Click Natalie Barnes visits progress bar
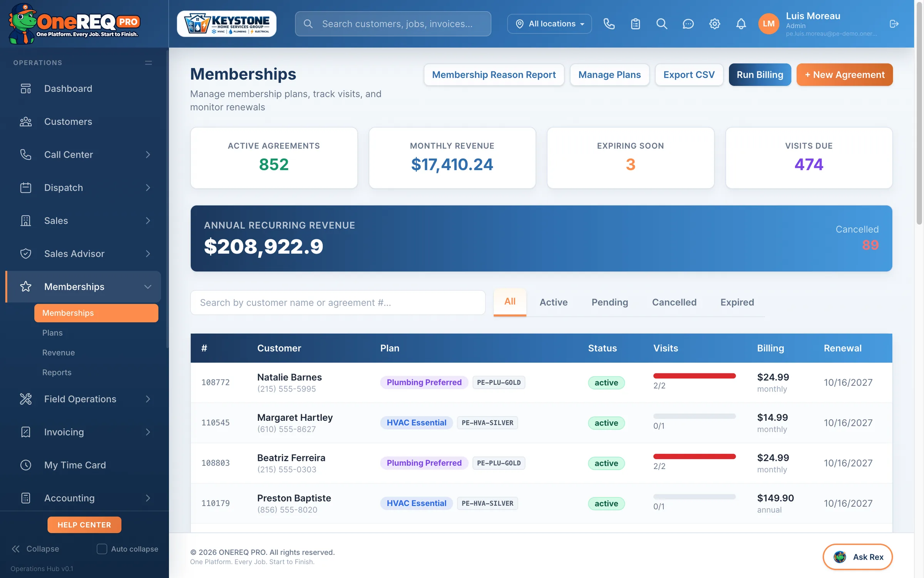924x578 pixels. pos(695,376)
